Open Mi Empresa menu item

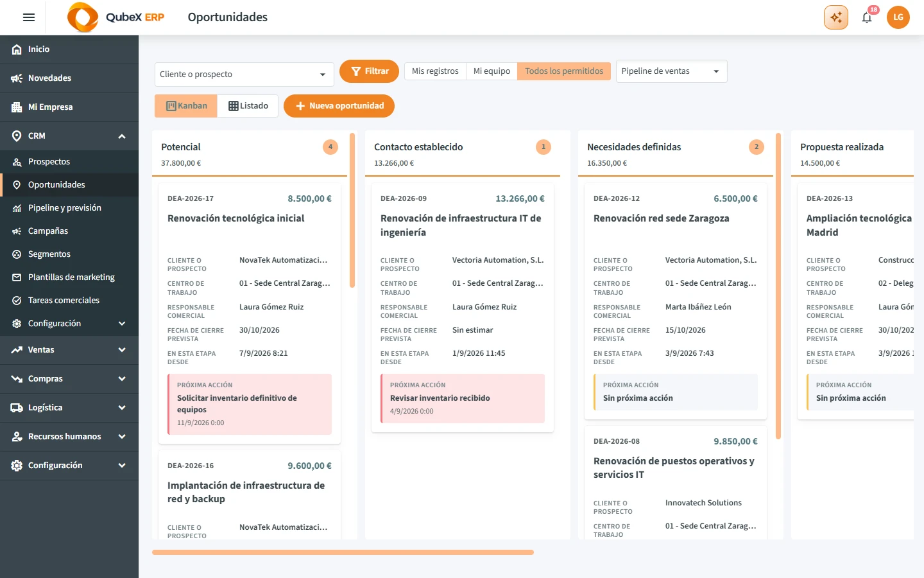click(x=69, y=107)
